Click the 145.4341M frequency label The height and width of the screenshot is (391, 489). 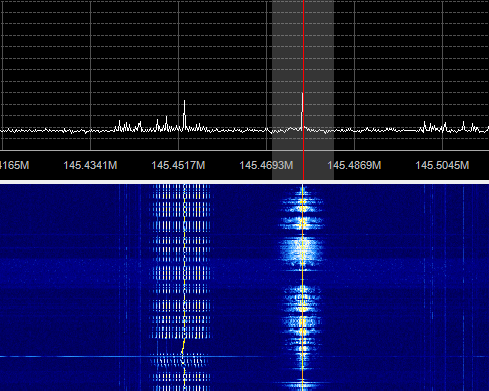pos(90,165)
